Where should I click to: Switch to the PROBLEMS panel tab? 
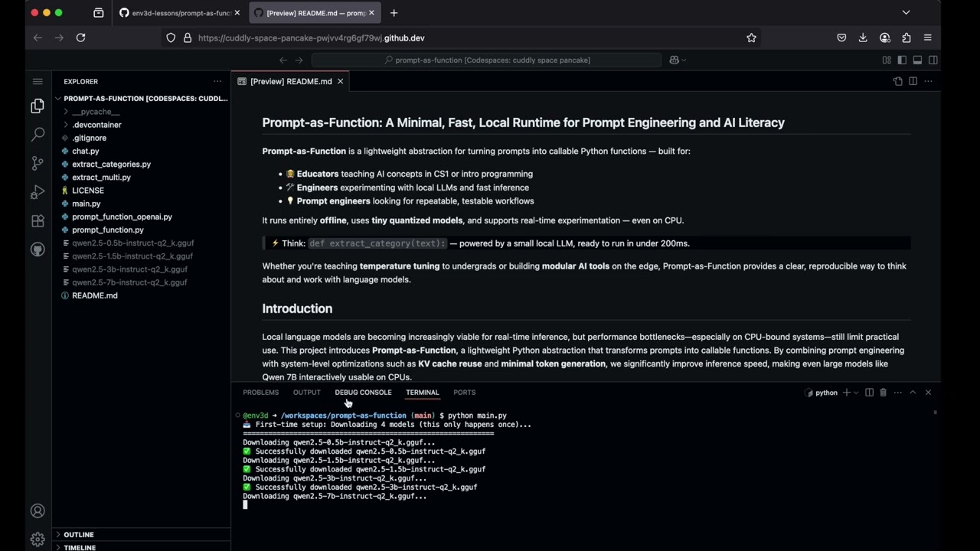click(x=261, y=393)
